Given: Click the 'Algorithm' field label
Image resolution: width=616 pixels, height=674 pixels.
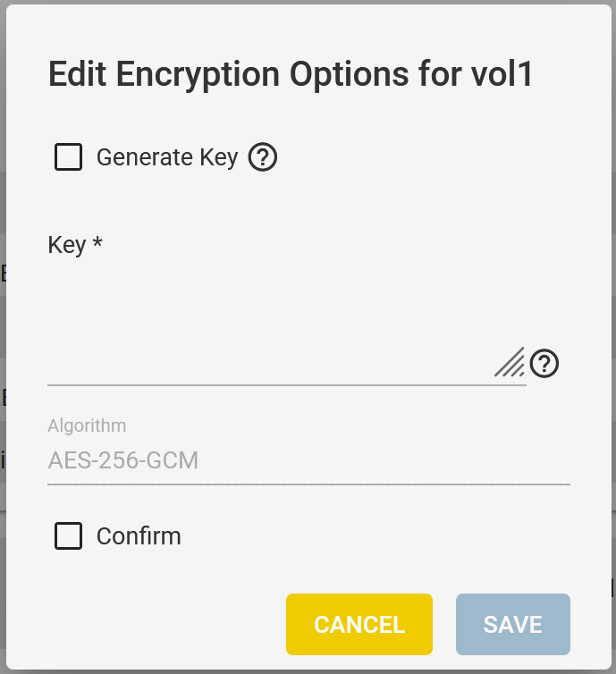Looking at the screenshot, I should [87, 425].
